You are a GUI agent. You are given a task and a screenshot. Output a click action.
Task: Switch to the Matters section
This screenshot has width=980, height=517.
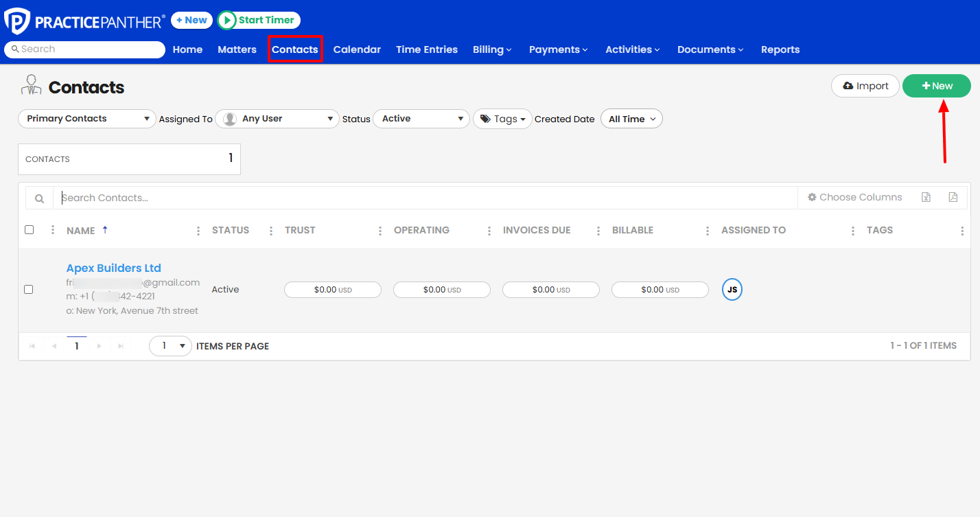(237, 49)
